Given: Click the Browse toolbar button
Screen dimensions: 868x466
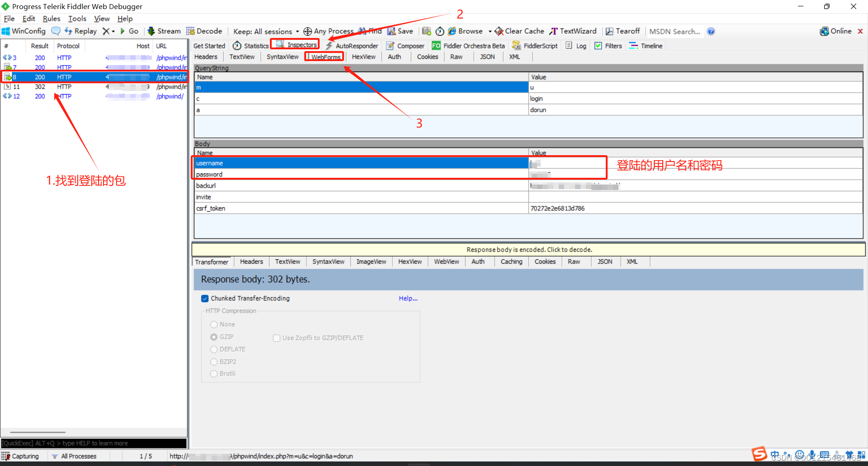Looking at the screenshot, I should click(465, 31).
